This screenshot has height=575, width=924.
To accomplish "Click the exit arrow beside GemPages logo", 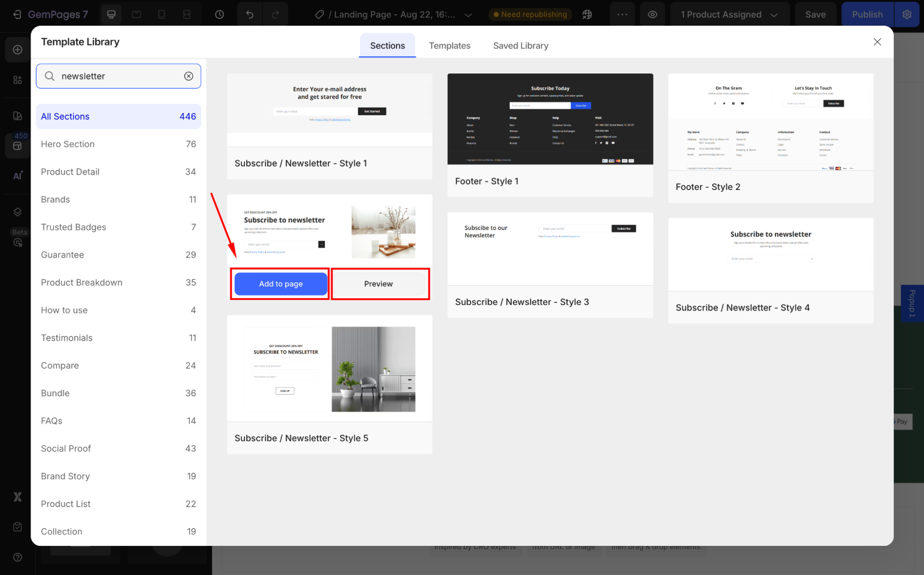I will coord(17,14).
